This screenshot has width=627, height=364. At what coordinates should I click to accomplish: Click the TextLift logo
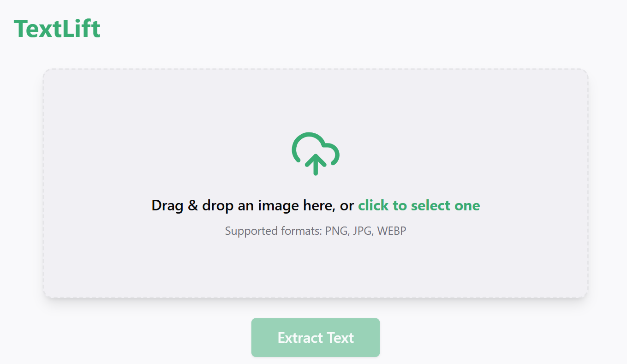point(57,29)
